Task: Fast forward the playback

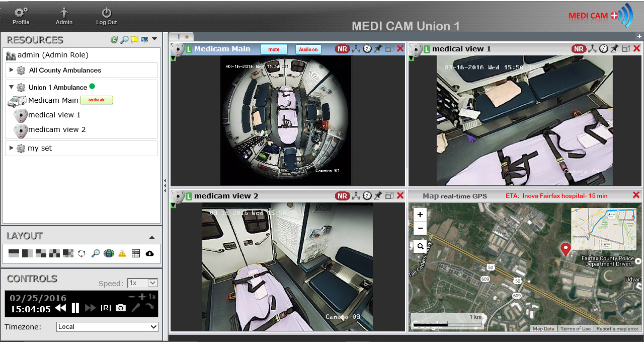Action: [x=91, y=308]
